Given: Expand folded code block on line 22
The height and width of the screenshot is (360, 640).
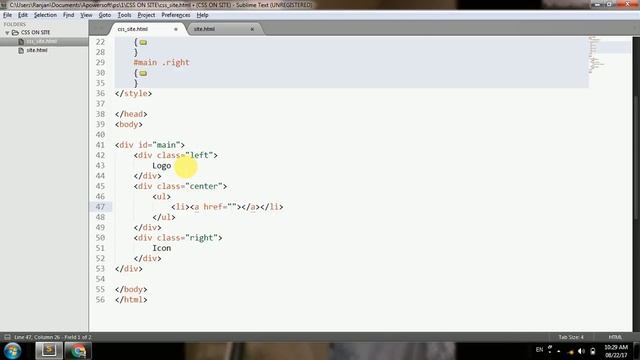Looking at the screenshot, I should (143, 42).
